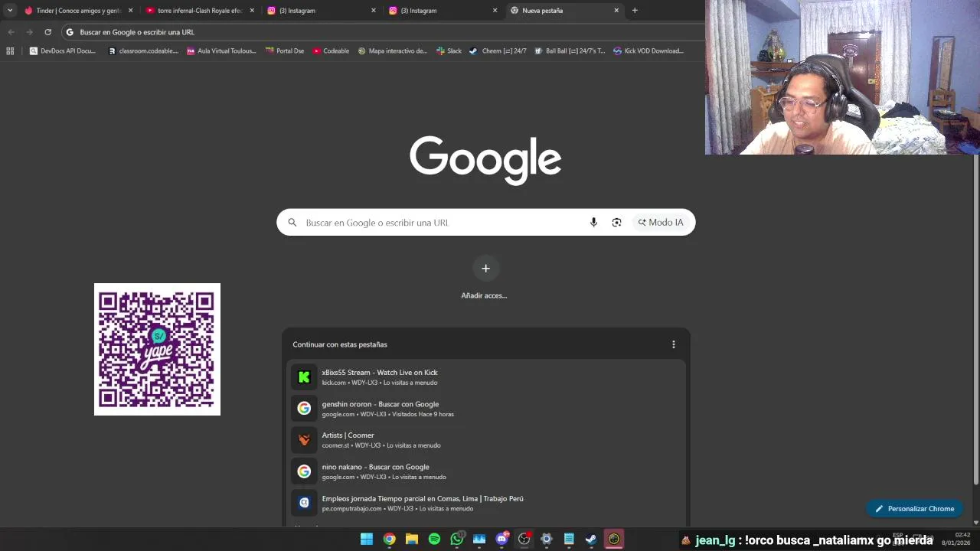
Task: Open xBixs55 Stream - Watch Live on Kick
Action: (485, 377)
